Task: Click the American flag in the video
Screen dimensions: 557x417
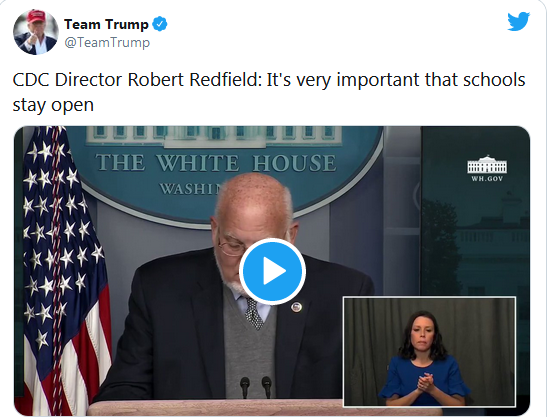Action: (64, 270)
